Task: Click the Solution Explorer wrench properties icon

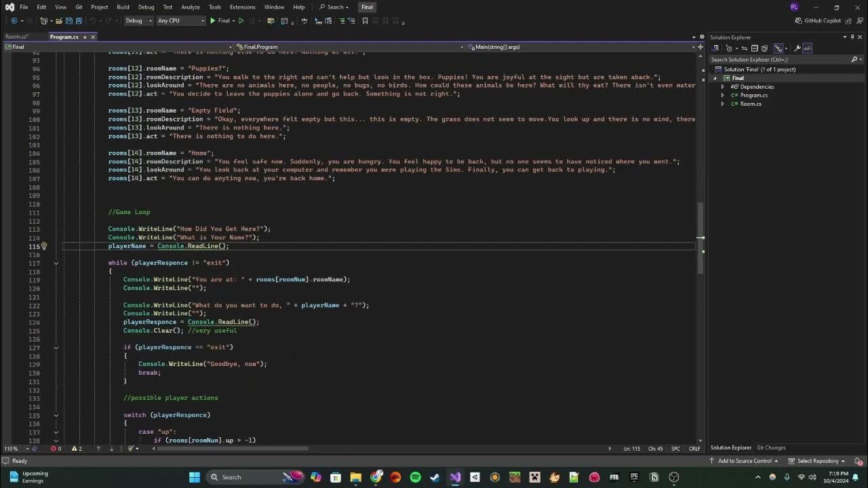Action: click(x=797, y=48)
